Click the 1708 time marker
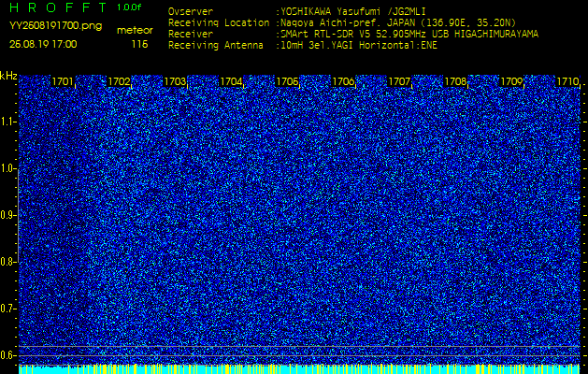This screenshot has height=374, width=588. pyautogui.click(x=455, y=81)
